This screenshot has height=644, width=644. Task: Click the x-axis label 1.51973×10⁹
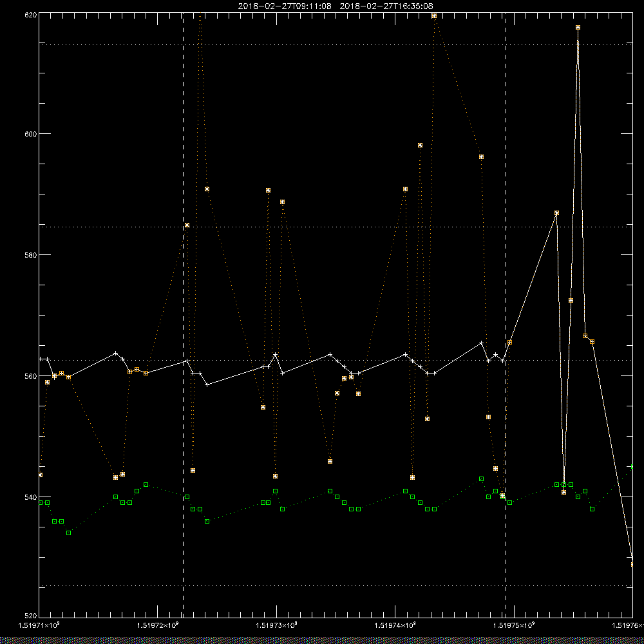pos(276,625)
